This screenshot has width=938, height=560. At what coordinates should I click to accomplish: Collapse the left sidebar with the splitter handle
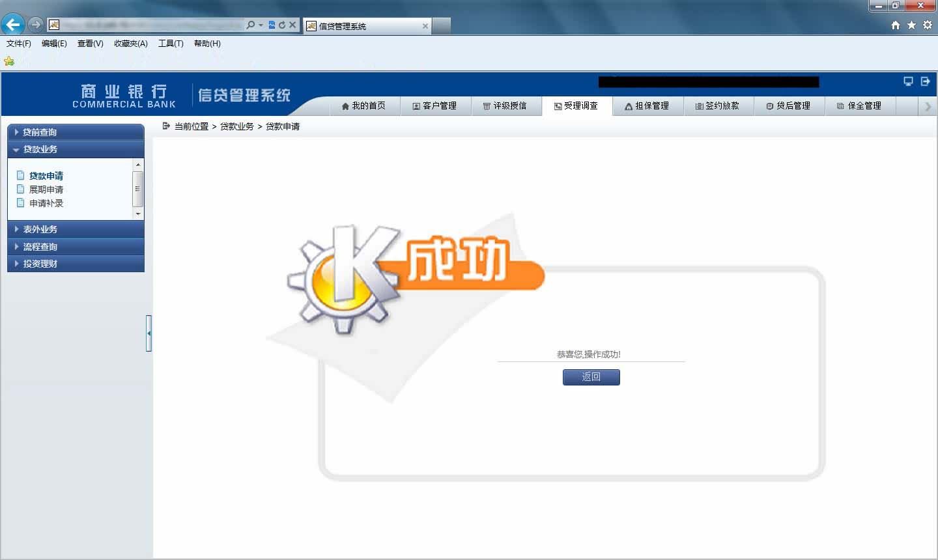tap(149, 333)
